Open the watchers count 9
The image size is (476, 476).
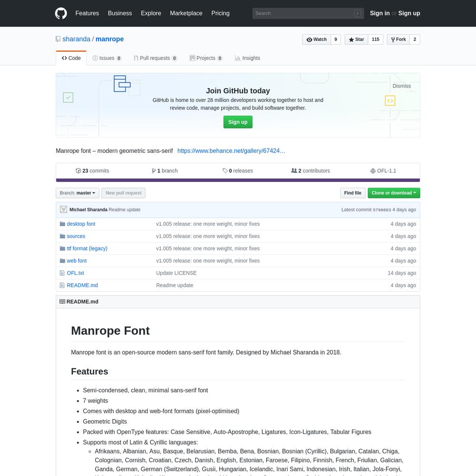point(336,40)
